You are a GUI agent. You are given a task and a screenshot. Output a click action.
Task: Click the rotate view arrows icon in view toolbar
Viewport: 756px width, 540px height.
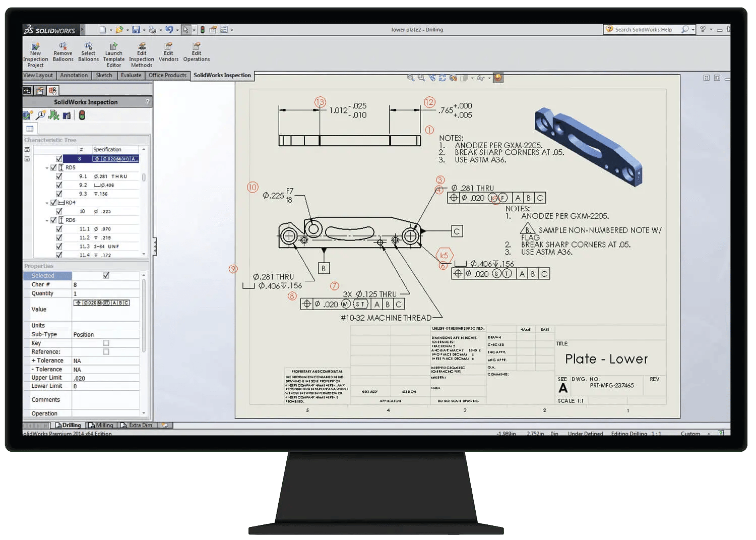click(x=442, y=78)
